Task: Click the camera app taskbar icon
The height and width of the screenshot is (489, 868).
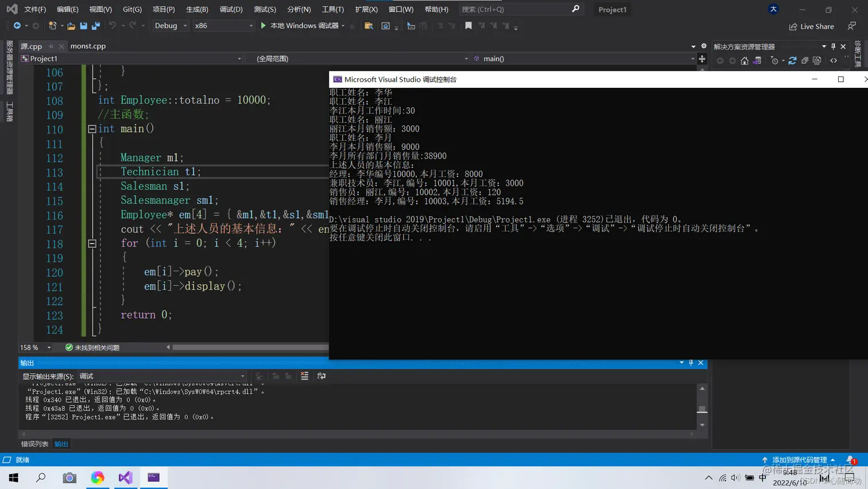Action: pyautogui.click(x=69, y=478)
